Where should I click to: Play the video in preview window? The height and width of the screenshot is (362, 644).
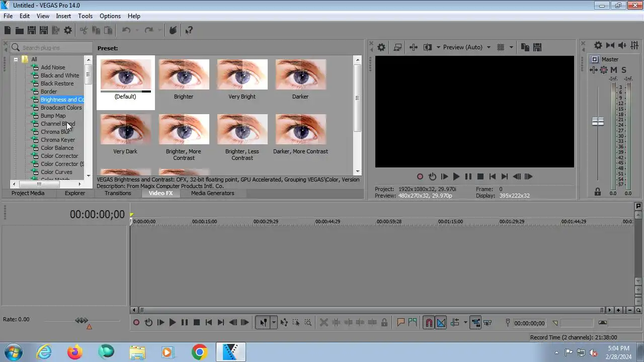[x=456, y=176]
